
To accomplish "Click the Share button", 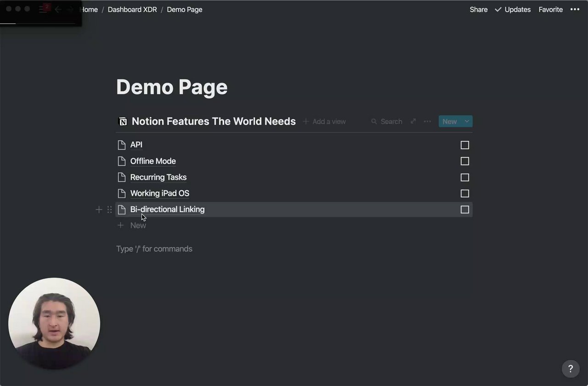I will [479, 9].
